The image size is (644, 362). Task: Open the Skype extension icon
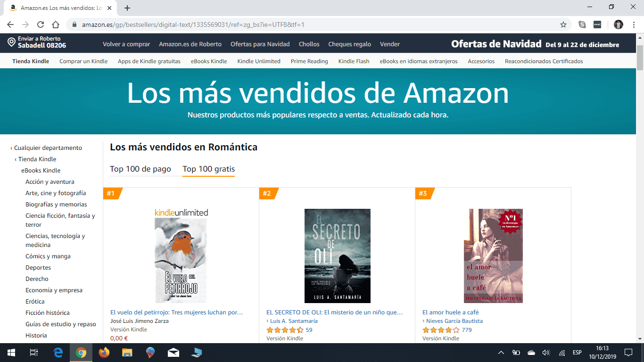[x=582, y=25]
